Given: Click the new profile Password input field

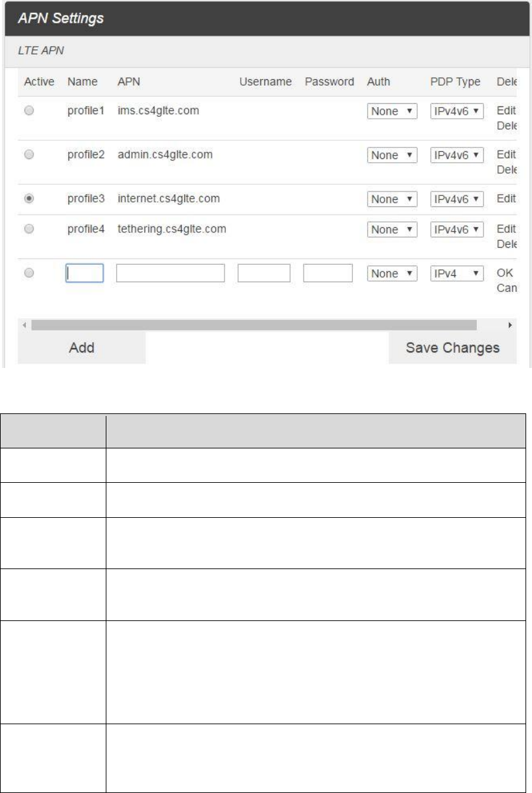Looking at the screenshot, I should 328,273.
